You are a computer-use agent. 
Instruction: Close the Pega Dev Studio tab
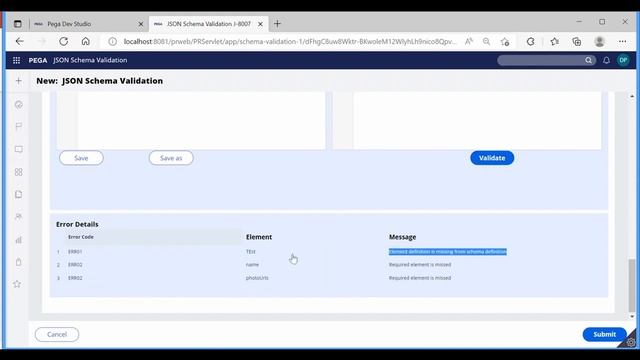141,24
